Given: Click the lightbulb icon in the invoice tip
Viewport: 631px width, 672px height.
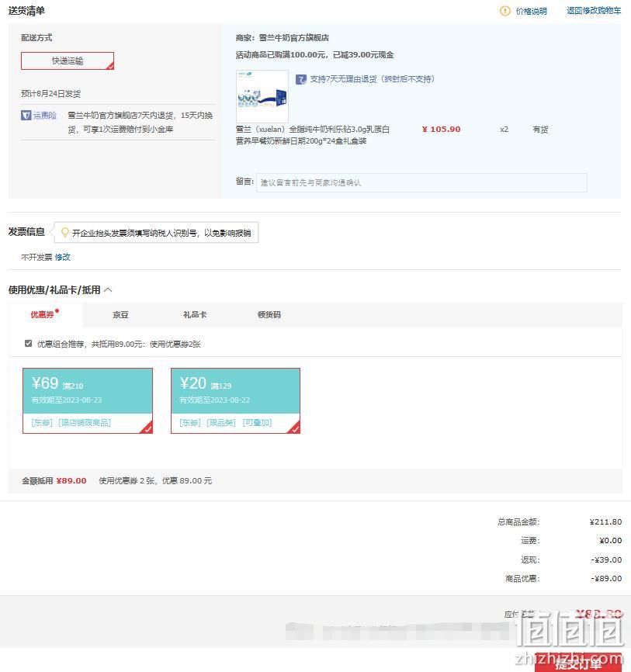Looking at the screenshot, I should pos(64,232).
